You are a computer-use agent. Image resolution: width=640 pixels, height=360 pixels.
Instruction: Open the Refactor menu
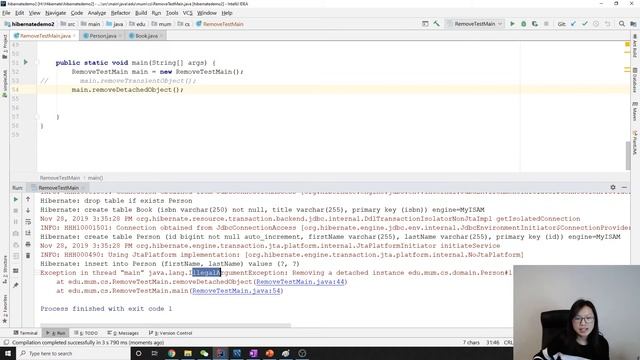(120, 13)
